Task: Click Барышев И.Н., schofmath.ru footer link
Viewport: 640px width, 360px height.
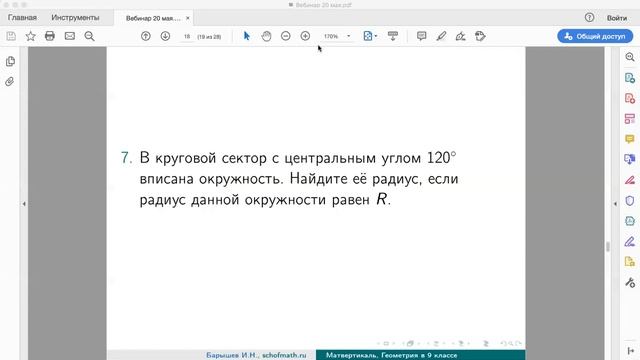Action: 256,355
